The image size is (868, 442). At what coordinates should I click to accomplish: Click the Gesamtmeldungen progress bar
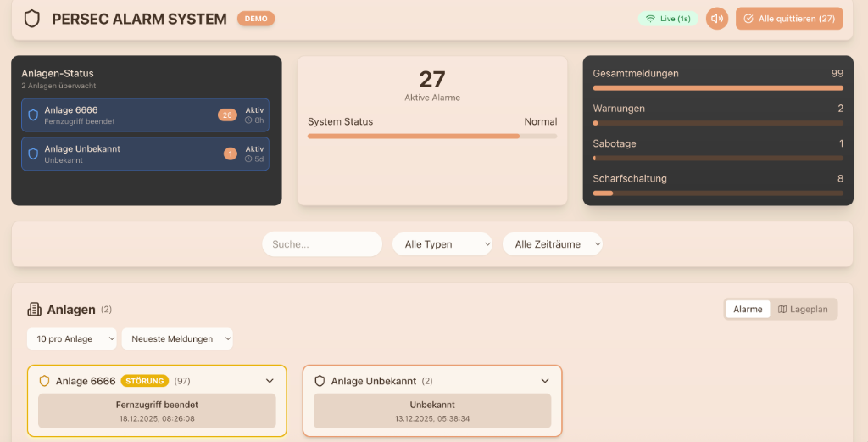tap(718, 88)
